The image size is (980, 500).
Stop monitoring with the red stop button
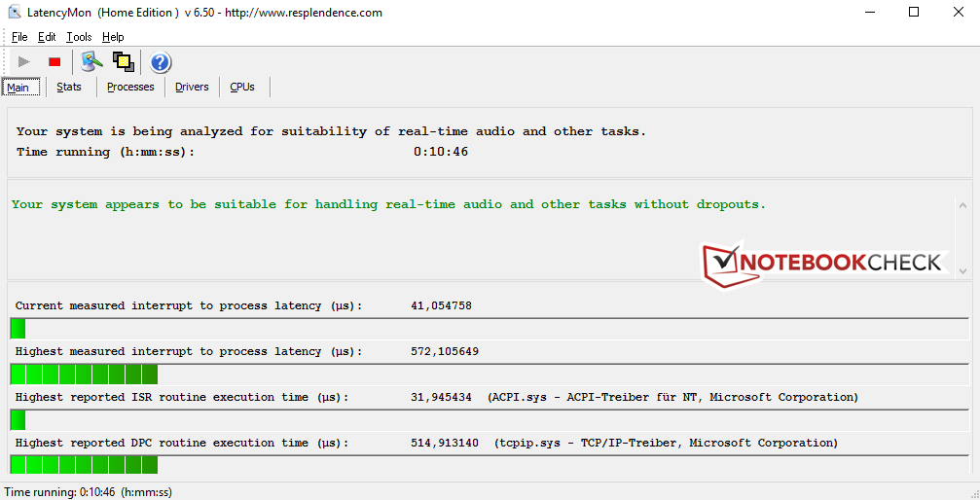(x=54, y=62)
